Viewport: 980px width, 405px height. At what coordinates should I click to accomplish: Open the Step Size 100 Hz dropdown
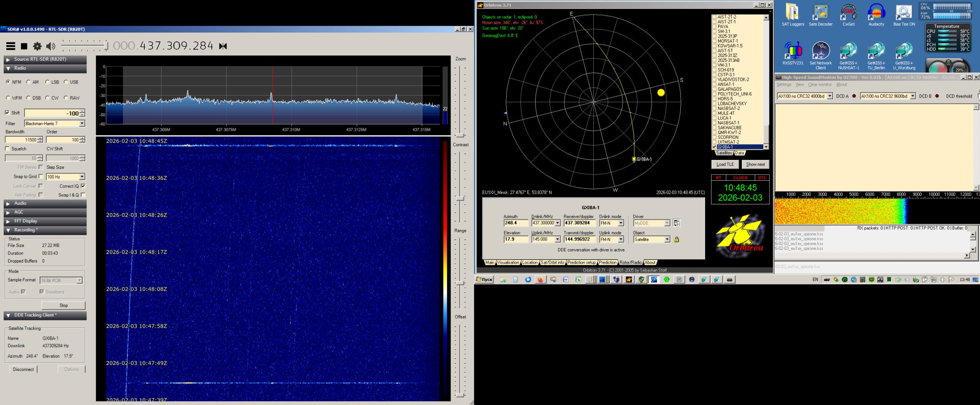pyautogui.click(x=82, y=177)
